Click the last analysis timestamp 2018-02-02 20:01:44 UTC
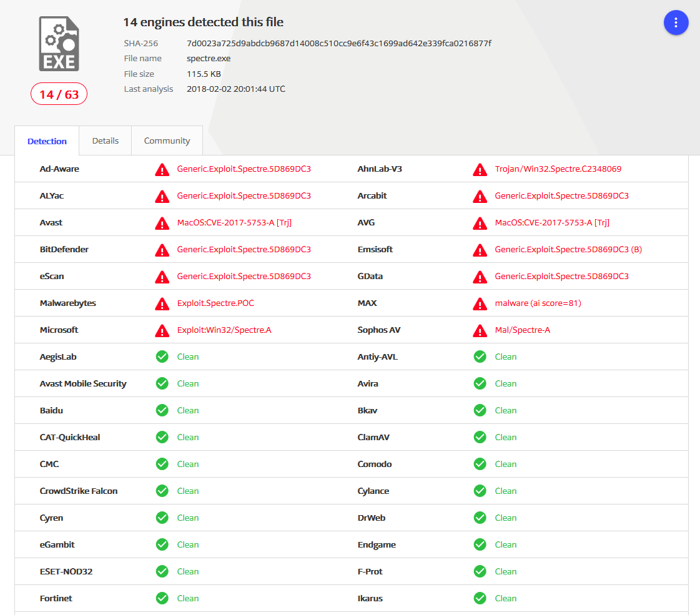 coord(235,89)
